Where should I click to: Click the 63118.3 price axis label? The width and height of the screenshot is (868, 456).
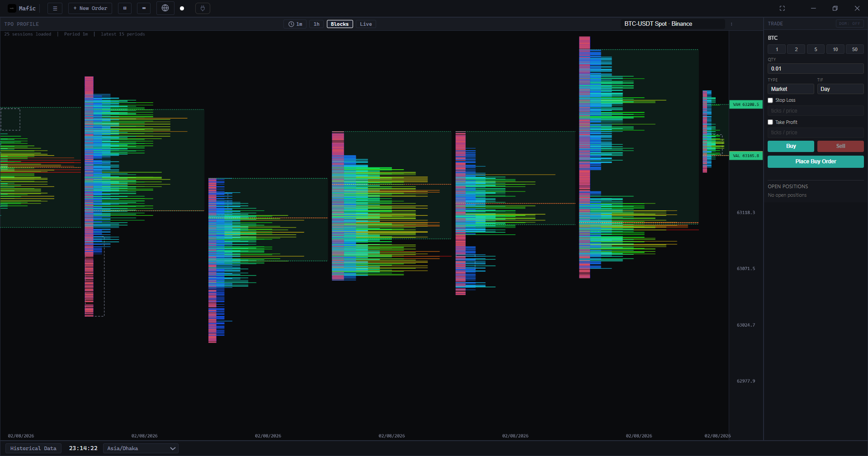click(x=746, y=213)
